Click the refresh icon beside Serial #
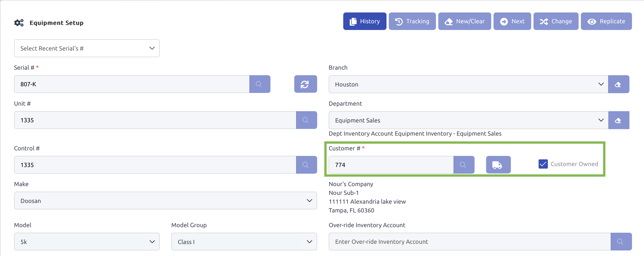 (305, 84)
